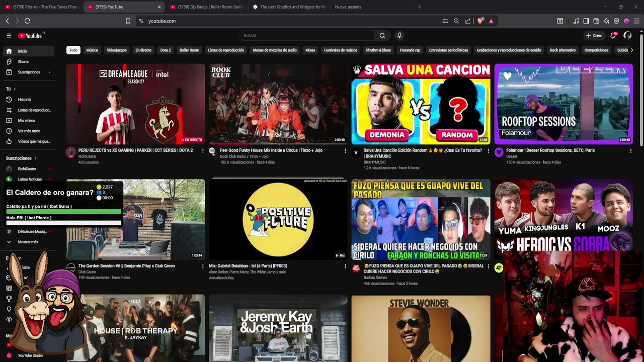Click the Buscar search field
This screenshot has width=644, height=362.
[307, 35]
